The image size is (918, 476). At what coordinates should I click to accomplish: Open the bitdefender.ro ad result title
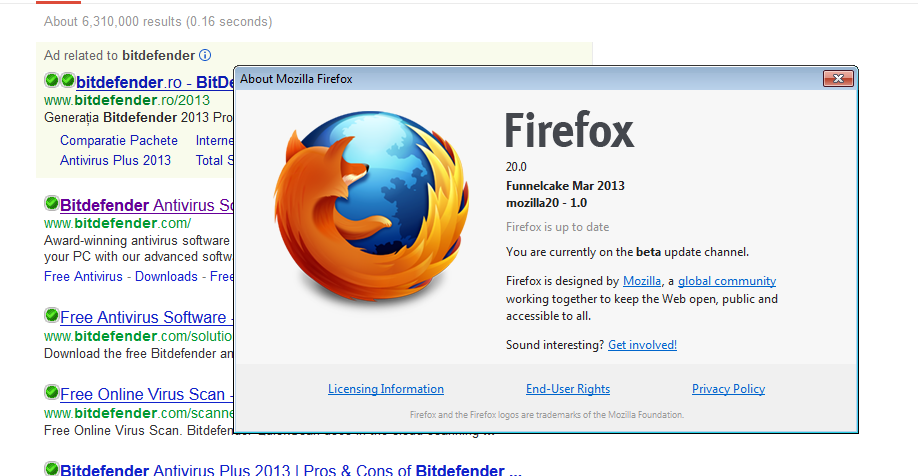[155, 82]
